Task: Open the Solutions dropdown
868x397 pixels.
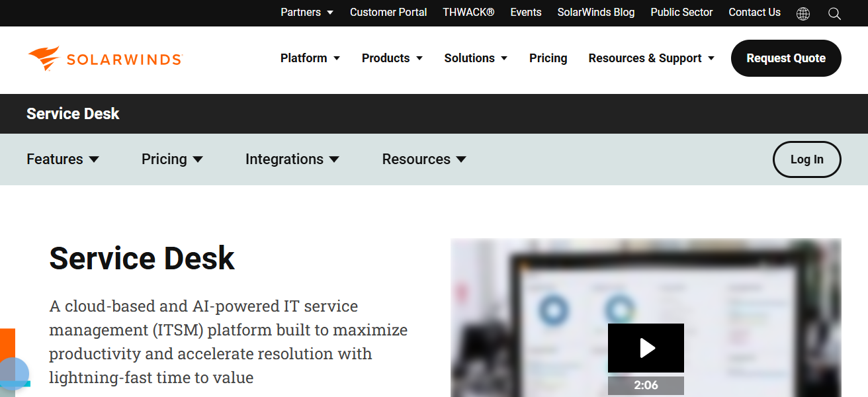Action: 476,58
